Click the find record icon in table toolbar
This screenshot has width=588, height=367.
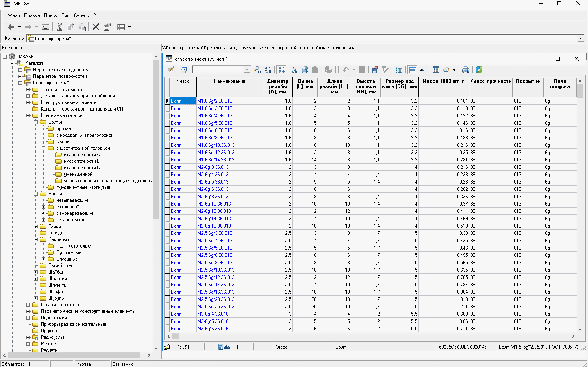(x=257, y=70)
